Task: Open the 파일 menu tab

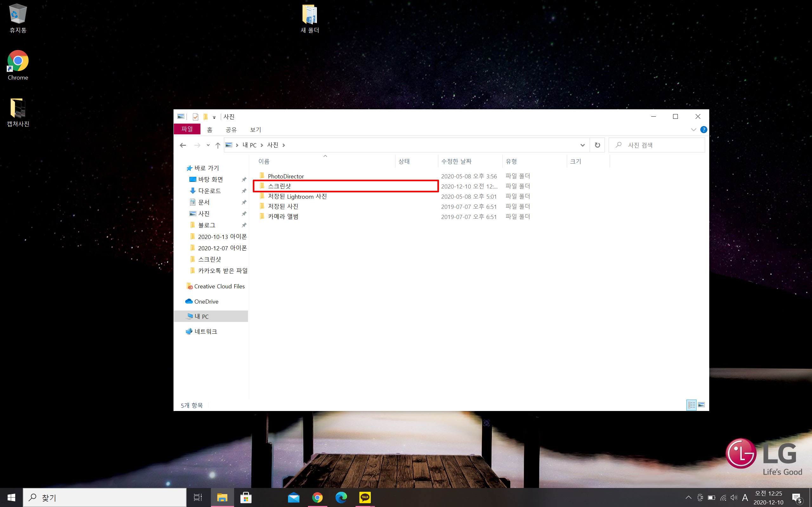Action: tap(187, 129)
